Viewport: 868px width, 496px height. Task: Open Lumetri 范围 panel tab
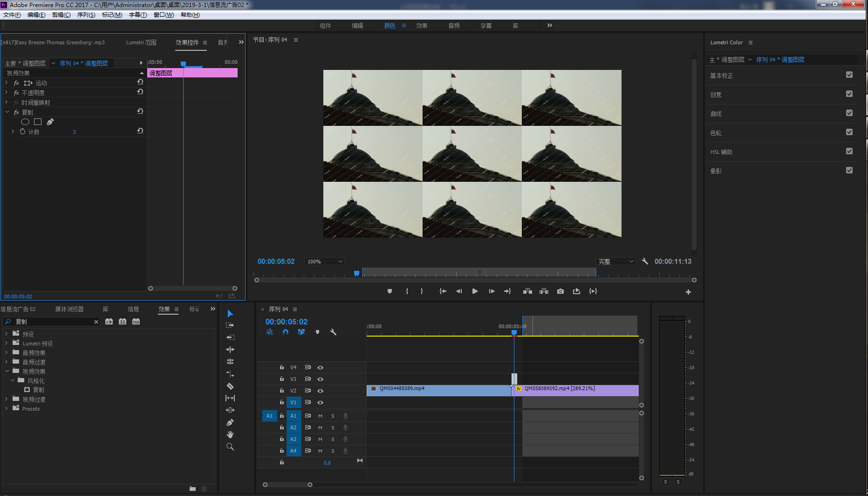141,42
